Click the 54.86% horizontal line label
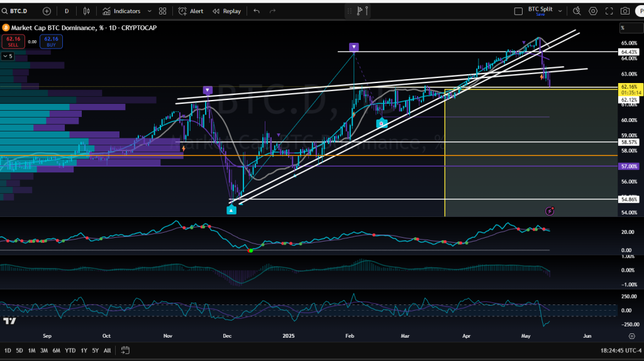This screenshot has width=644, height=361. tap(629, 199)
